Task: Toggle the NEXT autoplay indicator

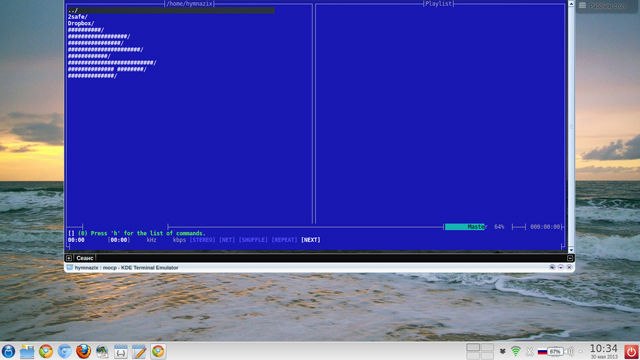Action: pyautogui.click(x=311, y=240)
